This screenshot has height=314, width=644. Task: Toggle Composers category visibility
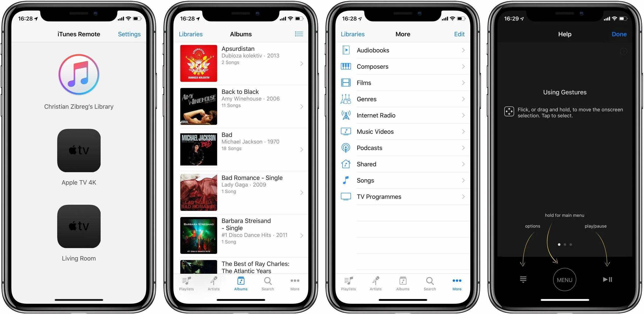(x=402, y=66)
